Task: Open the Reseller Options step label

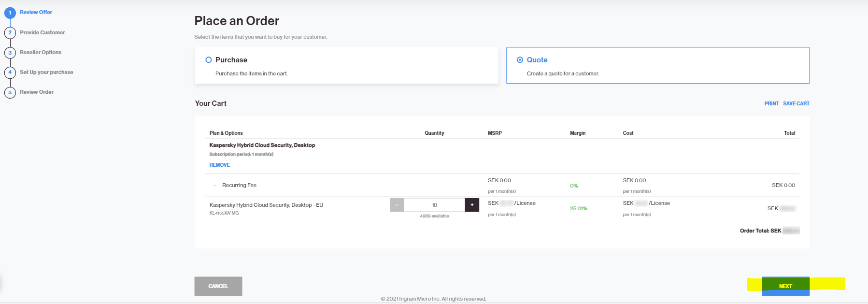Action: (41, 52)
